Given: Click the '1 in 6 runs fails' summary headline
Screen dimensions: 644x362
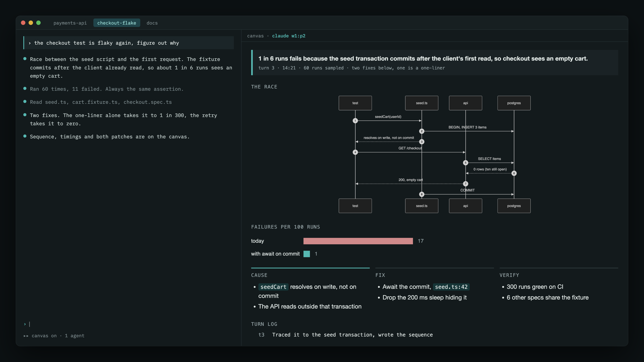Looking at the screenshot, I should (423, 59).
